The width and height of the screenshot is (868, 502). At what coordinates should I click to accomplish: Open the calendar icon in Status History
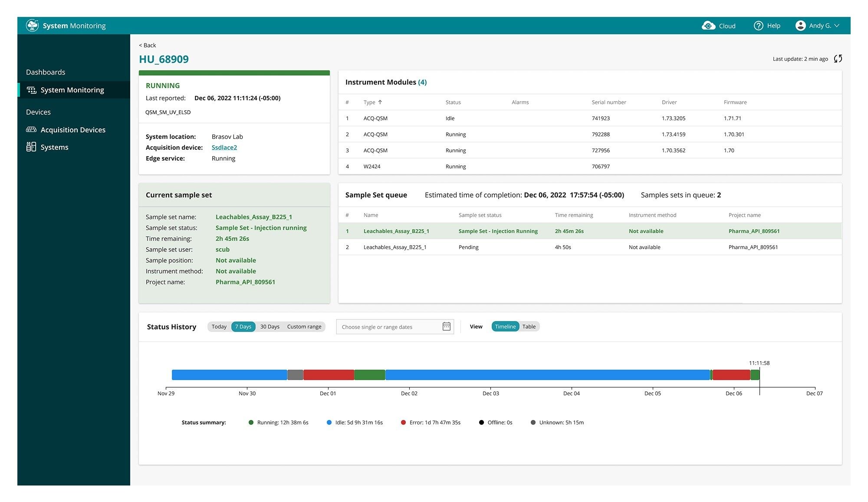446,326
